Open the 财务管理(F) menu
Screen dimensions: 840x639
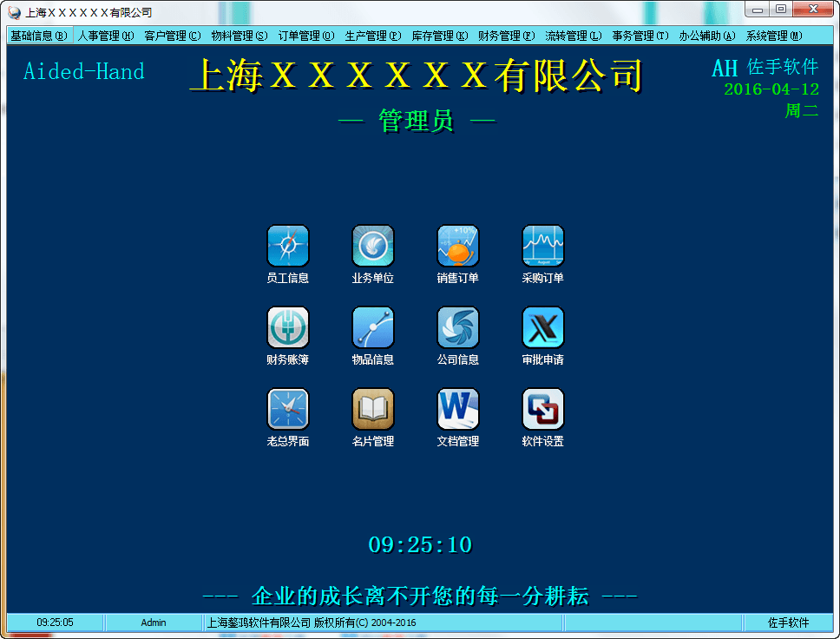507,36
